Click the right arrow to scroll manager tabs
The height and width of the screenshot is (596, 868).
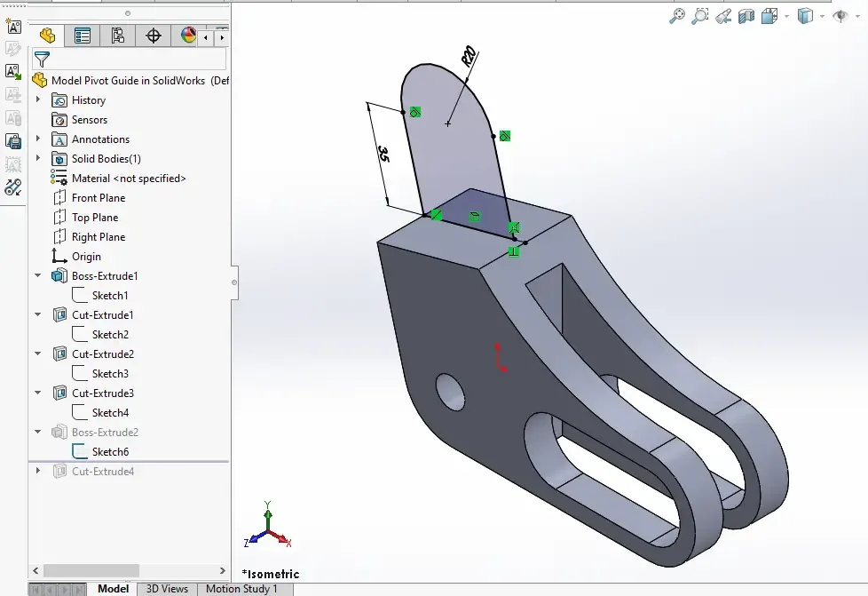[221, 37]
